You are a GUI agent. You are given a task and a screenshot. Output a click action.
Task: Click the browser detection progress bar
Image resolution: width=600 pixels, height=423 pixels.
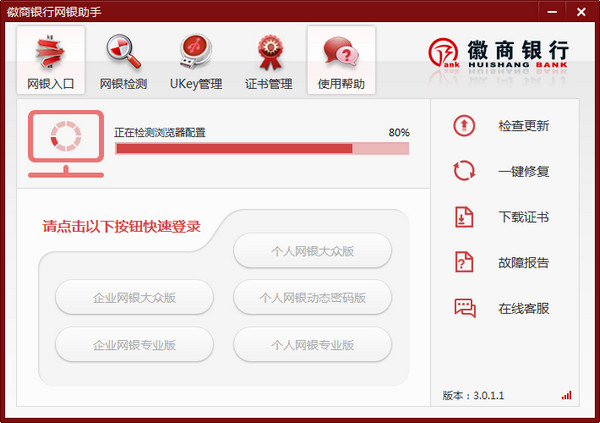262,149
